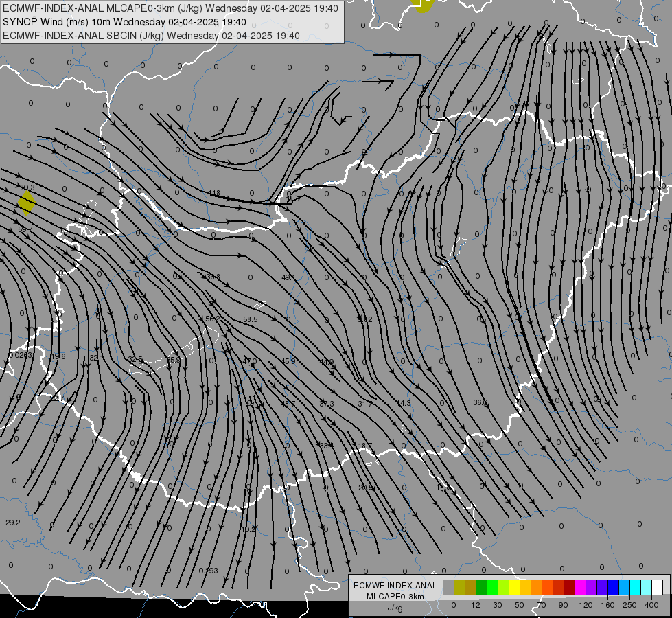Click the map value 33.4

point(327,446)
